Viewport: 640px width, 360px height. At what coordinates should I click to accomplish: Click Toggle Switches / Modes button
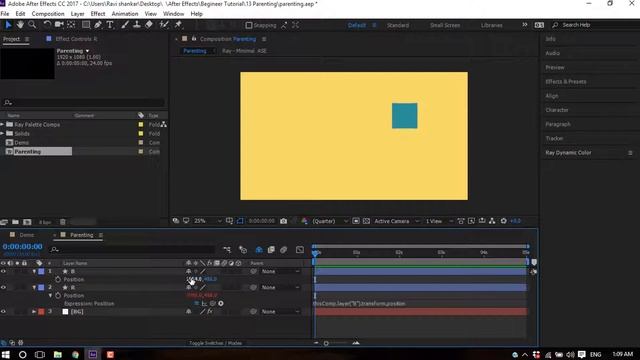pos(215,343)
